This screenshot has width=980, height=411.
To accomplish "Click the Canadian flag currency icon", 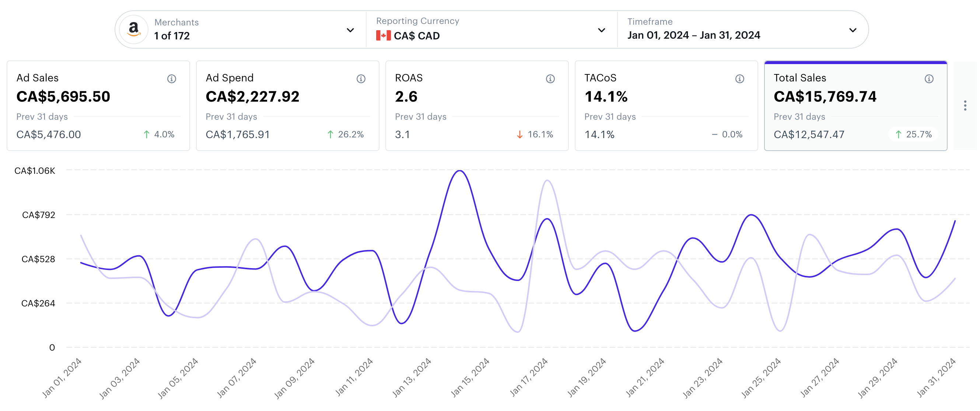I will pos(383,35).
